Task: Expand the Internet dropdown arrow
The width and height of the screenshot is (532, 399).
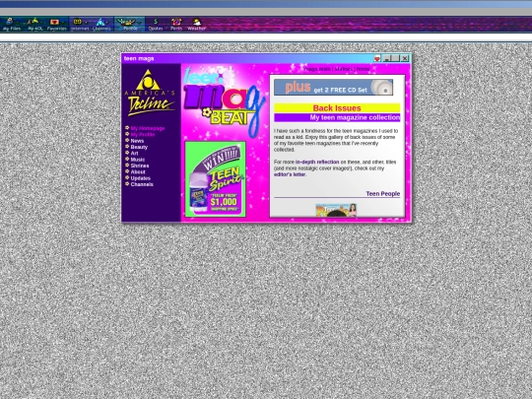Action: click(x=86, y=23)
